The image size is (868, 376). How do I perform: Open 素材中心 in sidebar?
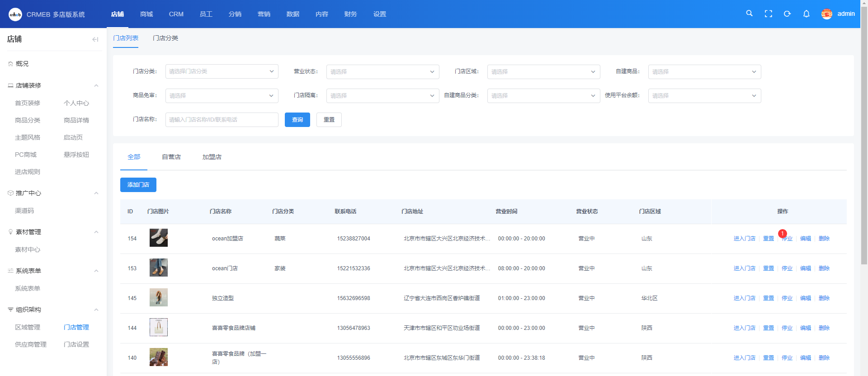(x=28, y=249)
